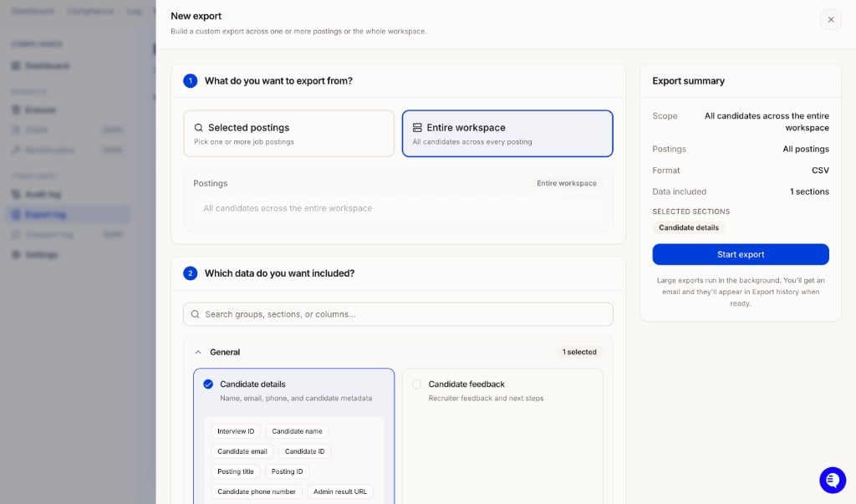This screenshot has width=856, height=504.
Task: Select the Selected postings option
Action: tap(288, 134)
